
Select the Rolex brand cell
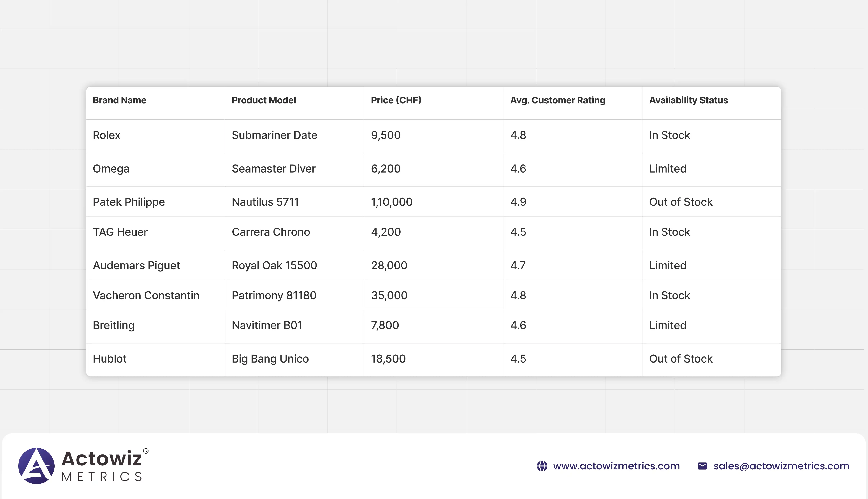point(107,135)
